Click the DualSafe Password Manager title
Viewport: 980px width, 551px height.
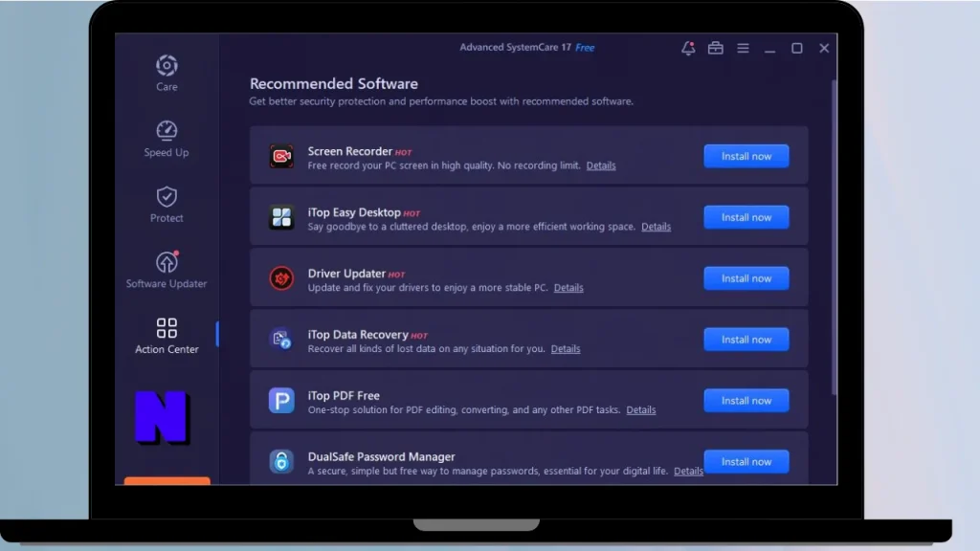coord(381,456)
